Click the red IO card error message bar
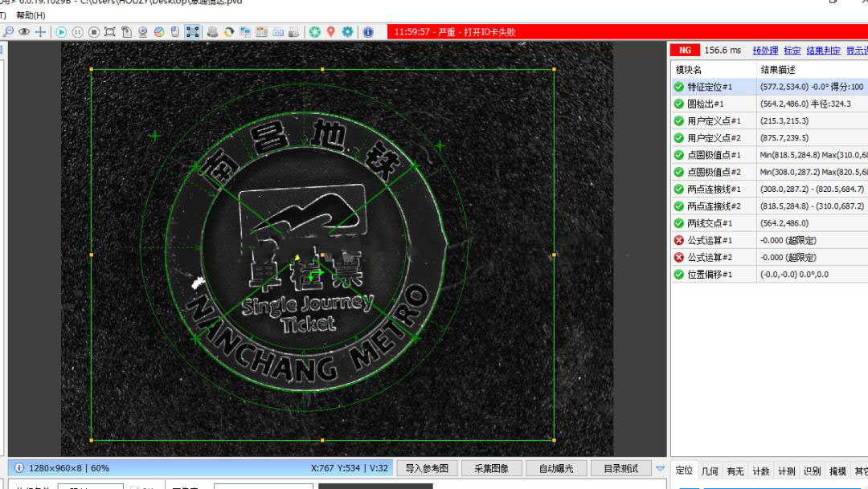 click(628, 32)
